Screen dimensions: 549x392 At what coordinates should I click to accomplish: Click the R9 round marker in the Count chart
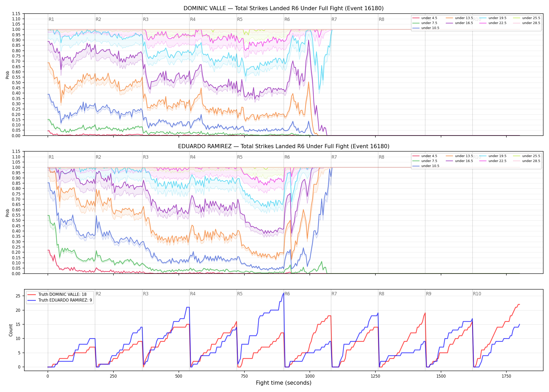click(x=428, y=294)
